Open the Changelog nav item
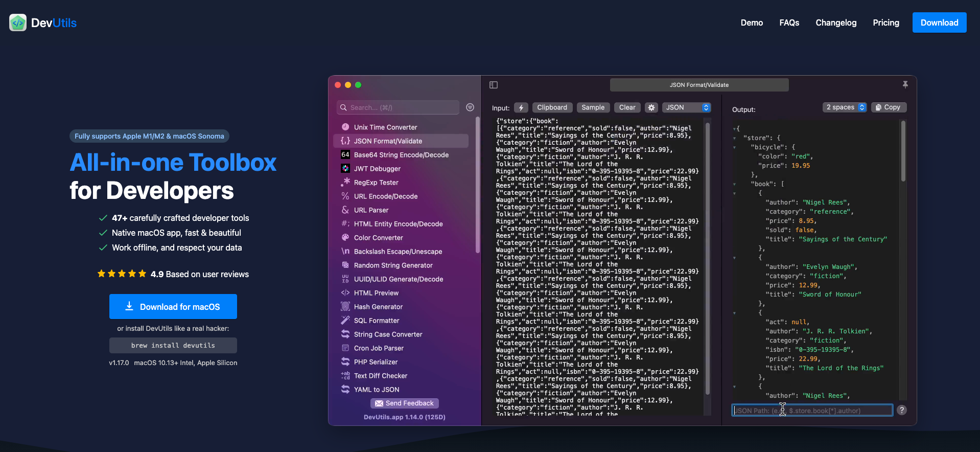Image resolution: width=980 pixels, height=452 pixels. (836, 22)
